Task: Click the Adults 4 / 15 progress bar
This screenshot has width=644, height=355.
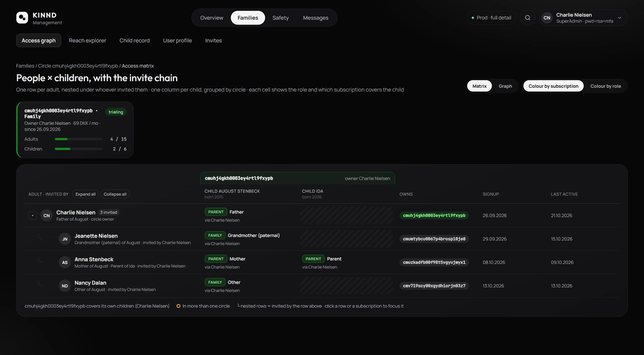Action: click(78, 139)
